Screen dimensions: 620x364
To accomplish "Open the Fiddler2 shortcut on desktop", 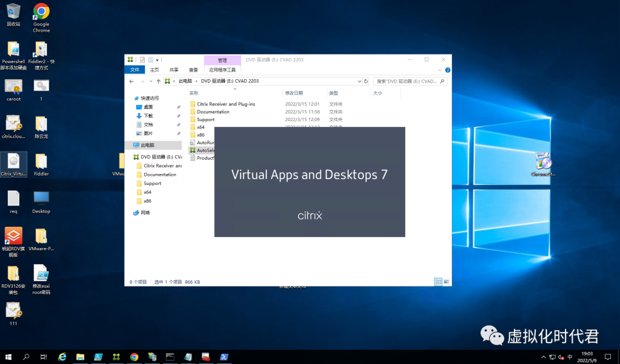I will pyautogui.click(x=41, y=55).
